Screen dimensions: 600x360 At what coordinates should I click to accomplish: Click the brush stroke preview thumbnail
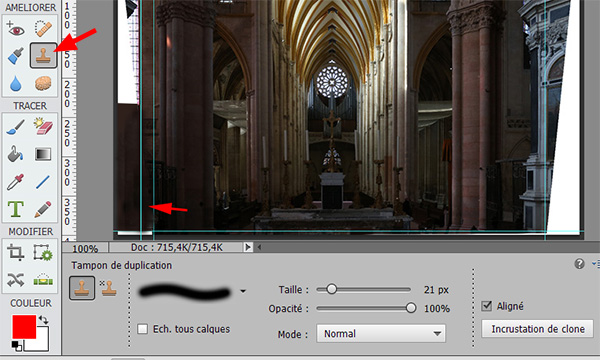[x=186, y=292]
